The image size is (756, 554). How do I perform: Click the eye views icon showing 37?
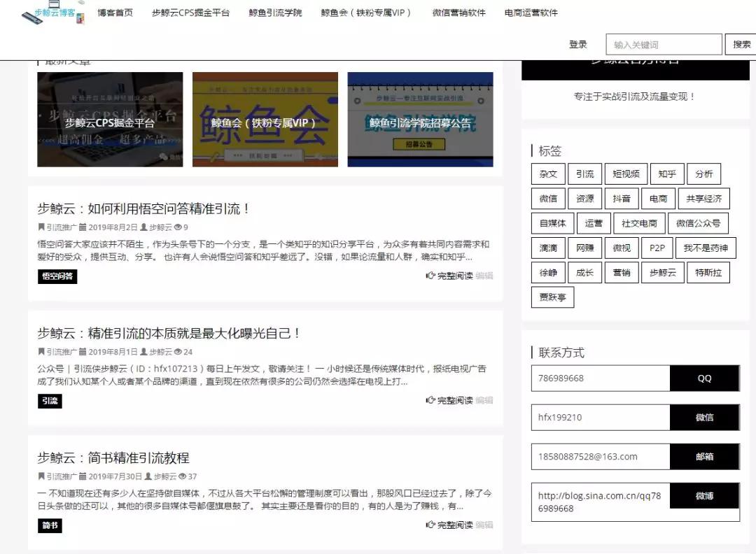point(182,476)
